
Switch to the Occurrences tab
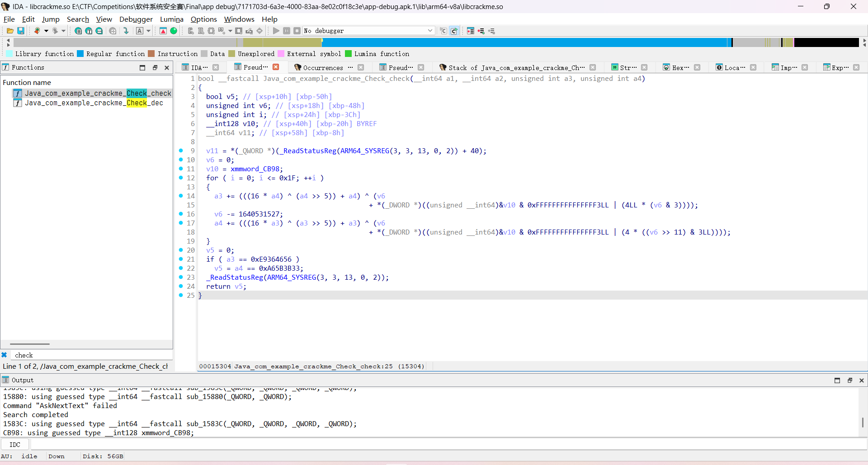click(323, 67)
